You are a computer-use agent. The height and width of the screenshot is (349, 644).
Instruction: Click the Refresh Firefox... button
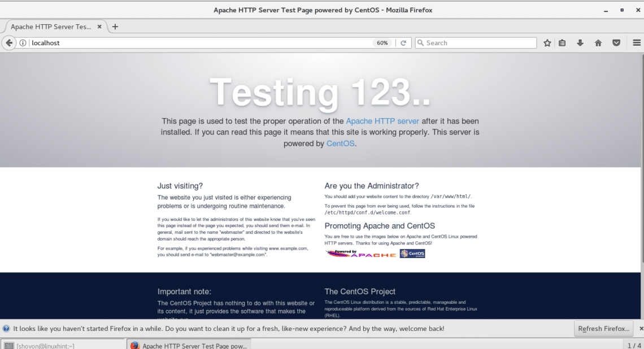click(603, 329)
